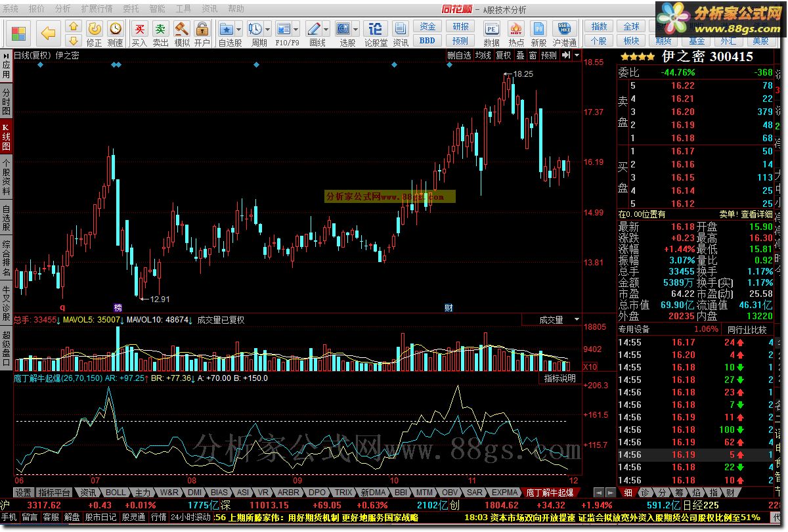This screenshot has width=788, height=532.
Task: Open 指标说明 indicator description
Action: tap(560, 378)
